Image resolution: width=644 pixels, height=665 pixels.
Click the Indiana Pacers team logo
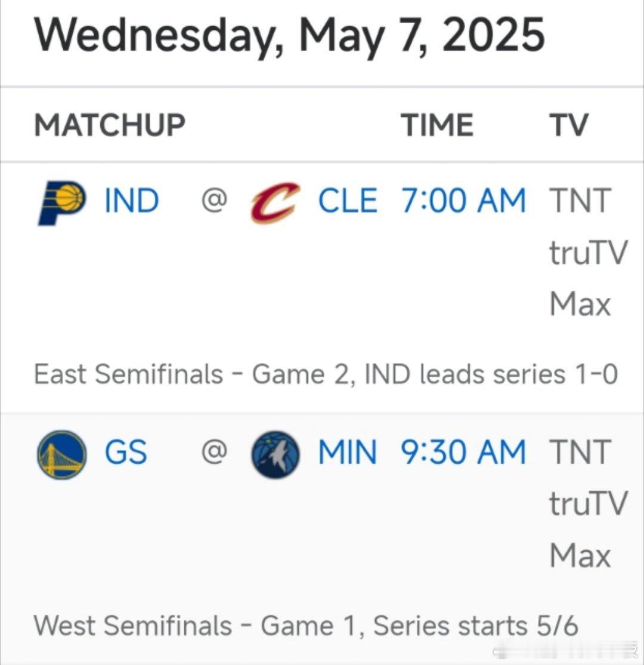click(x=61, y=203)
